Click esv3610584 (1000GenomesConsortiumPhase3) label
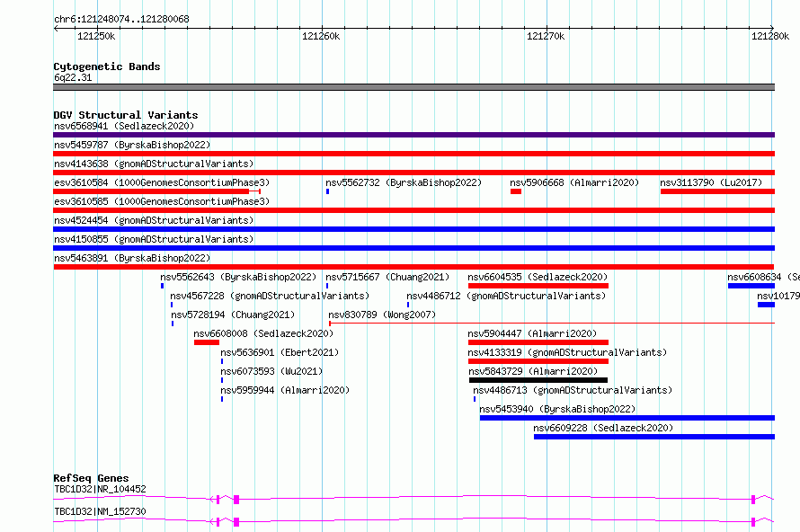The image size is (800, 532). pyautogui.click(x=162, y=182)
